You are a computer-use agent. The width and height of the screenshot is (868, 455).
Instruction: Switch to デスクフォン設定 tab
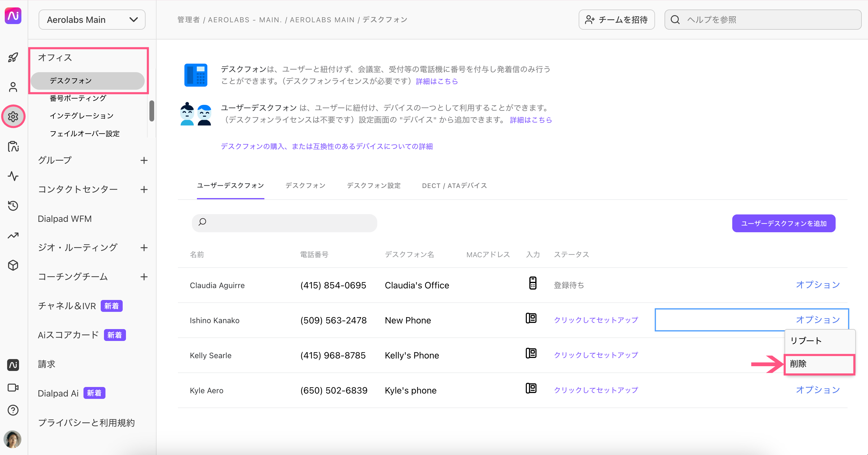tap(374, 186)
